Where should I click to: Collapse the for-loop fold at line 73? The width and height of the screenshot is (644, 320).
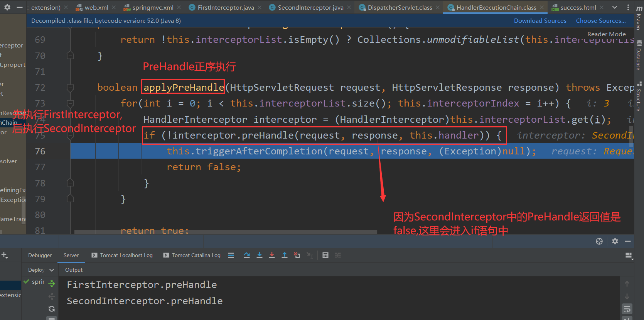70,103
